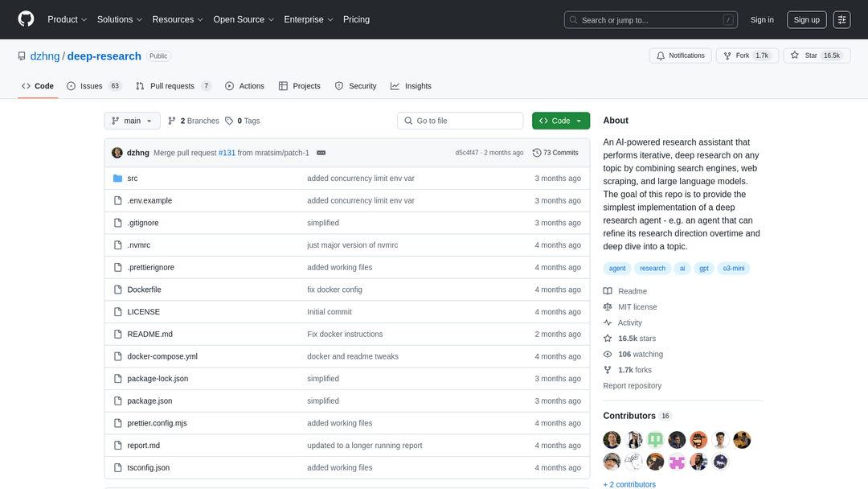Viewport: 868px width, 489px height.
Task: Click the agent topic tag
Action: tap(617, 268)
